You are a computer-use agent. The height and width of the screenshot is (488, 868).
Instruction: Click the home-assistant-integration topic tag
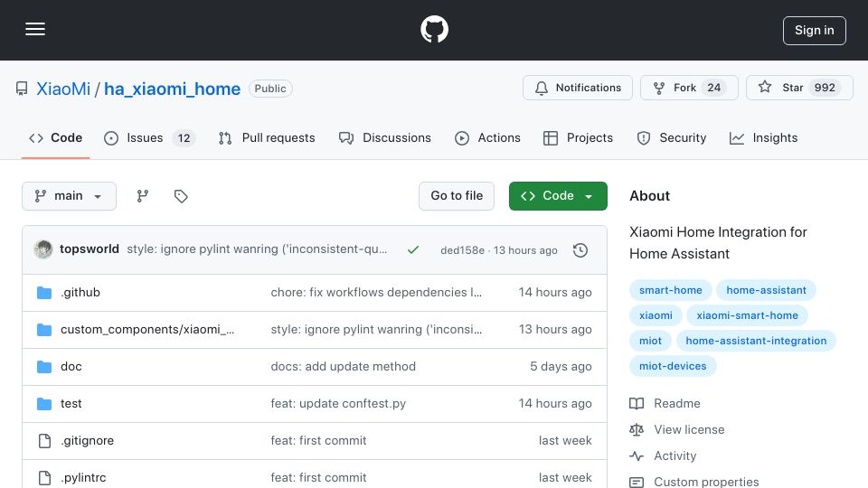point(756,341)
